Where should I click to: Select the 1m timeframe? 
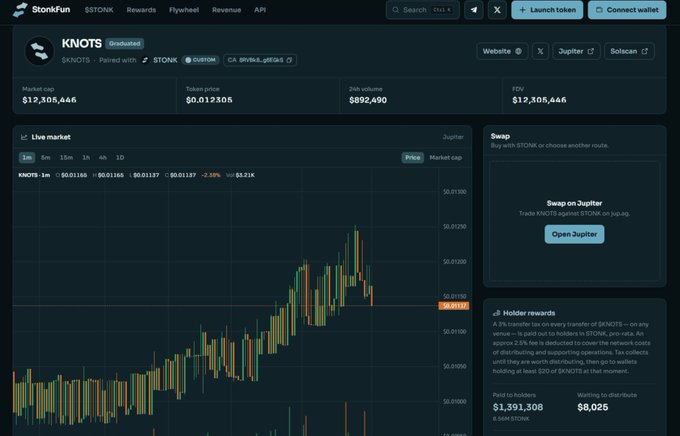point(27,157)
